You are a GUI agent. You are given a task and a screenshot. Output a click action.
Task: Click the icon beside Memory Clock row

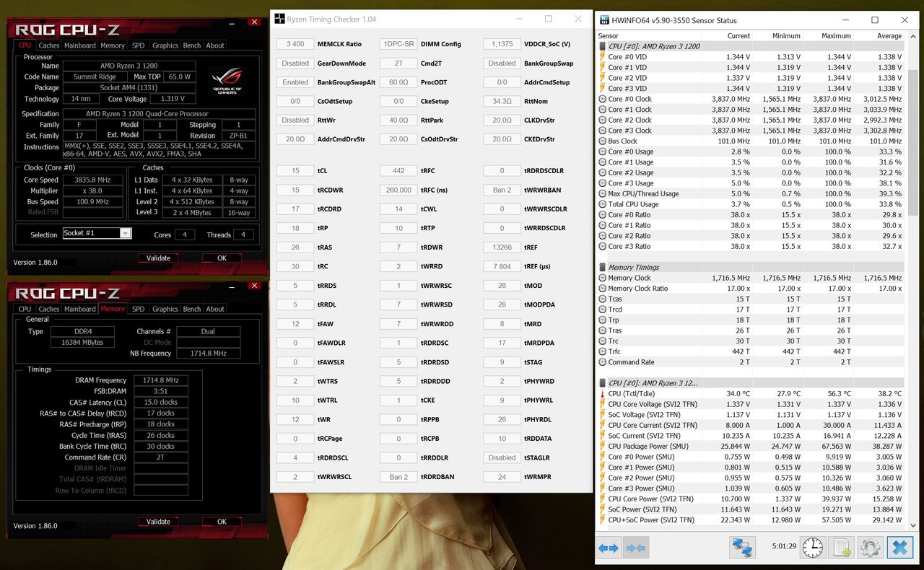602,278
